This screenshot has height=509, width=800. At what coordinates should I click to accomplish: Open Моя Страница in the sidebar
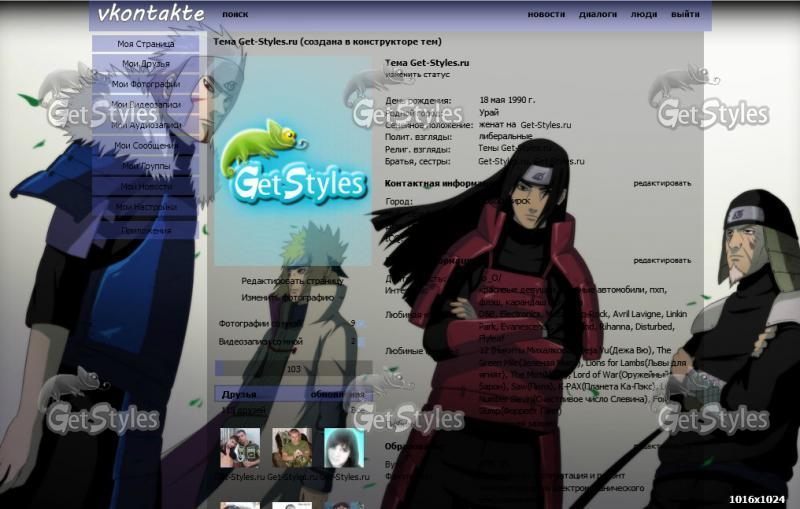click(x=146, y=44)
